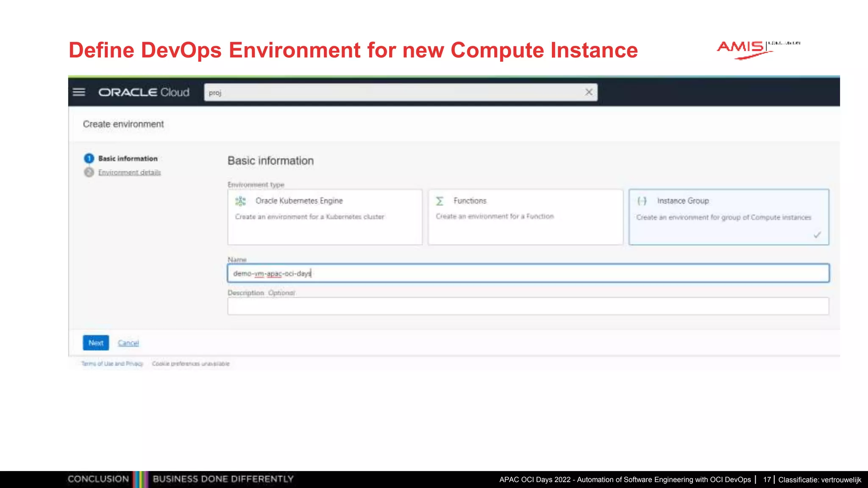Click the Name input field
Viewport: 868px width, 488px height.
(x=528, y=273)
